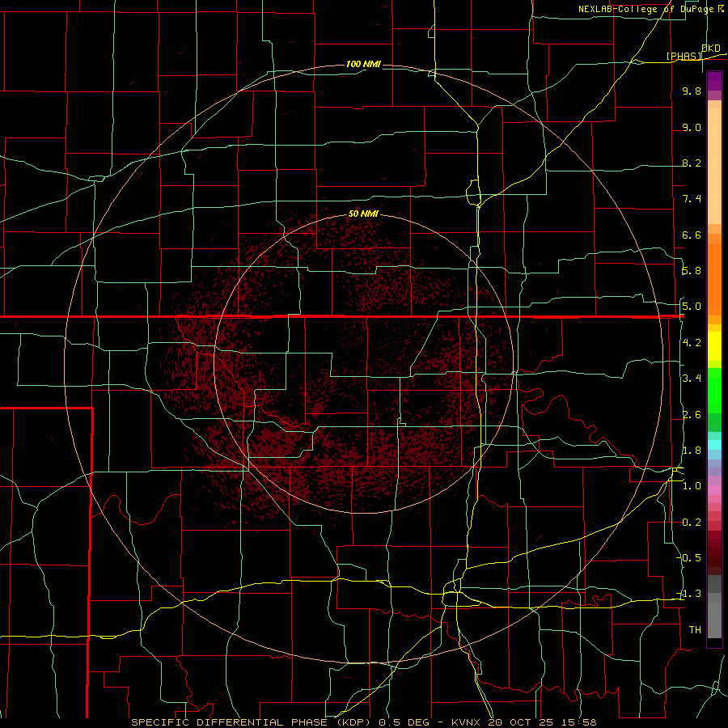Pick the pink segment of the color bar
The height and width of the screenshot is (728, 728).
click(714, 490)
